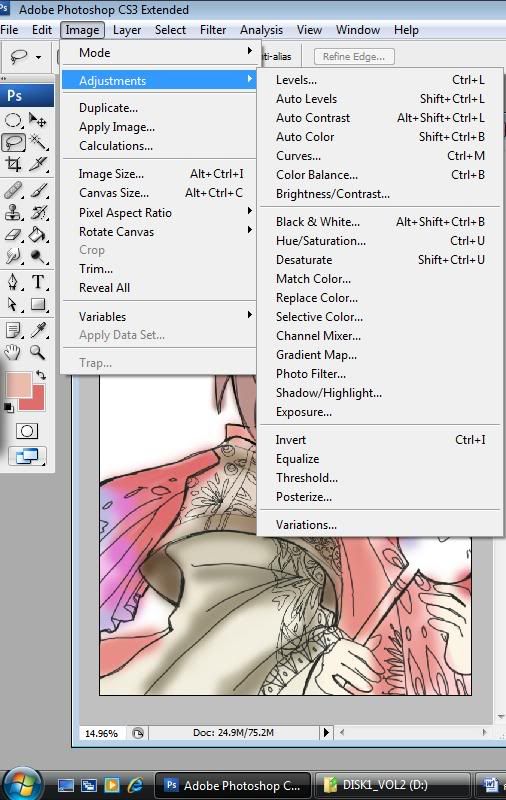506x800 pixels.
Task: Click the Windows Start orb
Action: point(22,785)
